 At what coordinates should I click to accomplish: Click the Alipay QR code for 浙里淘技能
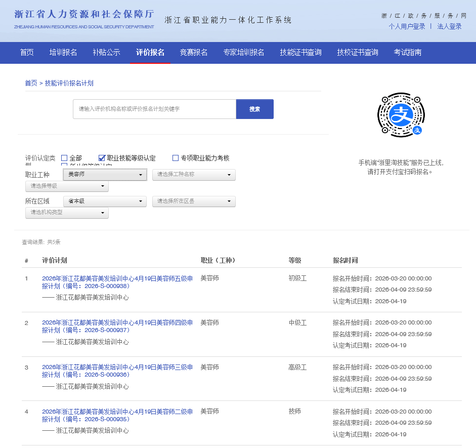[x=401, y=115]
